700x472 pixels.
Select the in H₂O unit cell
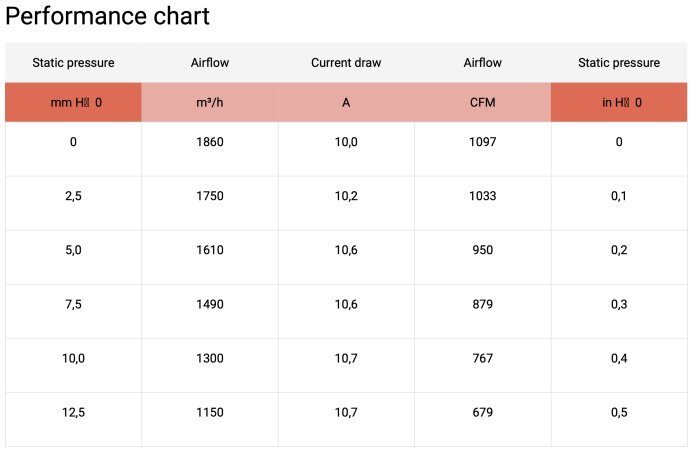click(x=619, y=102)
